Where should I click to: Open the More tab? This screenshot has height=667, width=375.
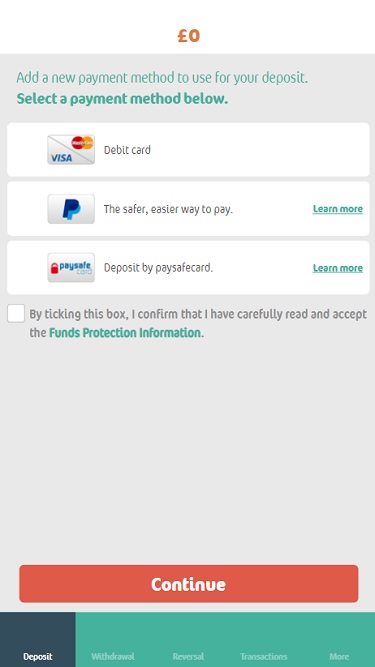click(339, 640)
